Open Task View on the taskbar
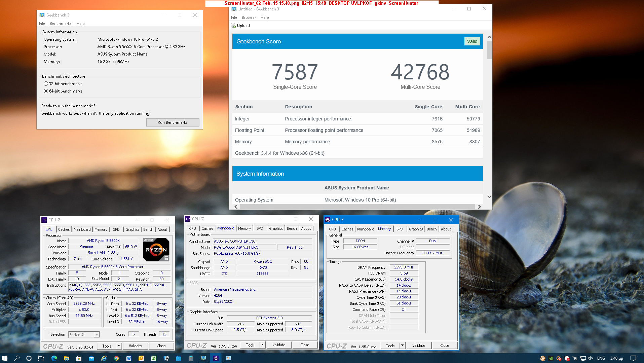Image resolution: width=644 pixels, height=363 pixels. 41,358
